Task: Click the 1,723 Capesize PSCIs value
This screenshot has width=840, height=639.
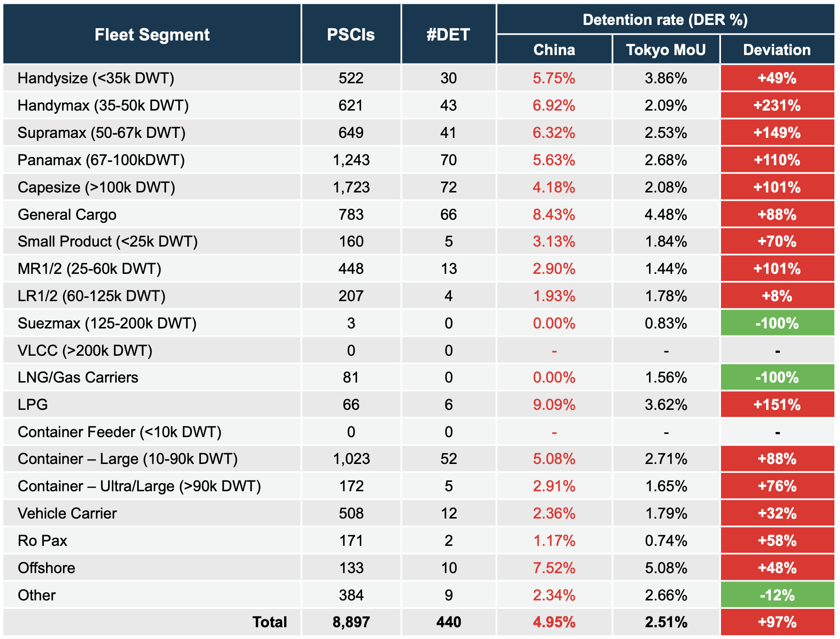Action: pyautogui.click(x=351, y=187)
